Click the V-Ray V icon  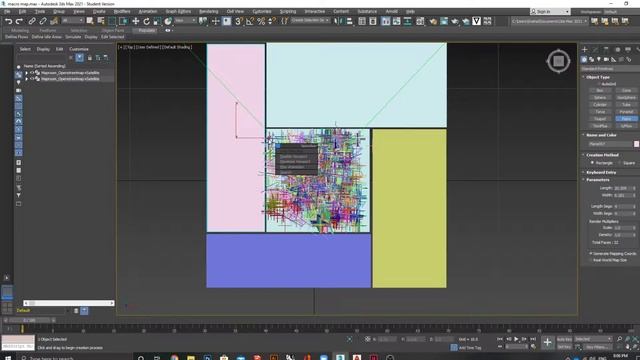[x=476, y=21]
